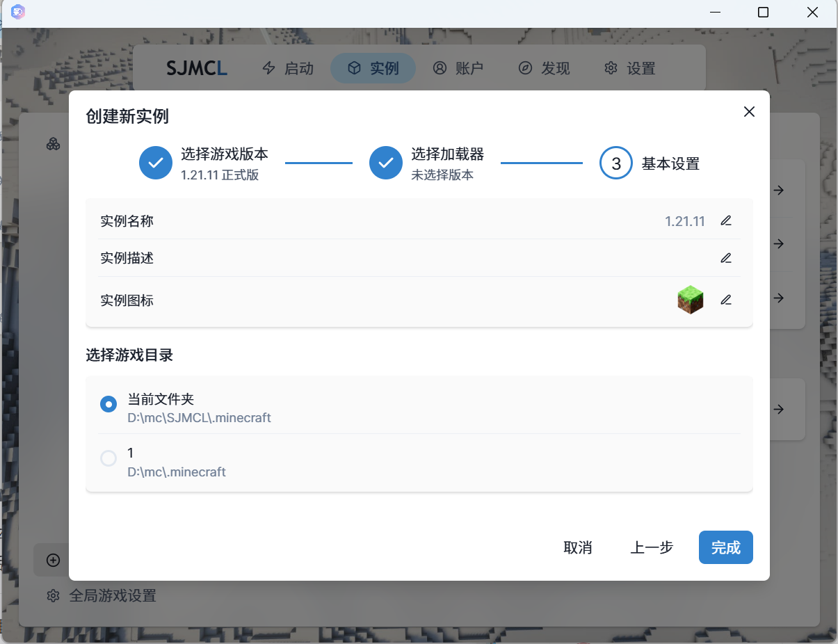Go back with the 上一步 button
838x644 pixels.
(652, 547)
